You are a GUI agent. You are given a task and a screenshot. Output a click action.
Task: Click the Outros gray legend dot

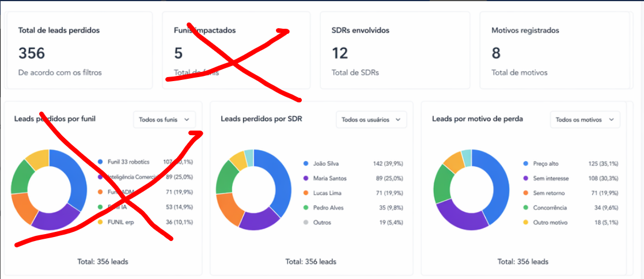(x=305, y=223)
